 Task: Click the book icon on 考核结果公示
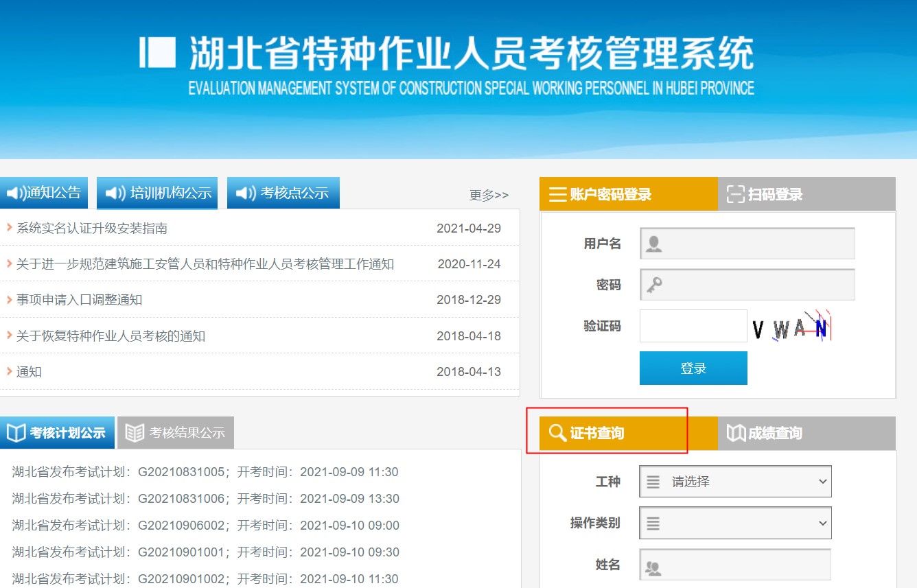point(135,433)
